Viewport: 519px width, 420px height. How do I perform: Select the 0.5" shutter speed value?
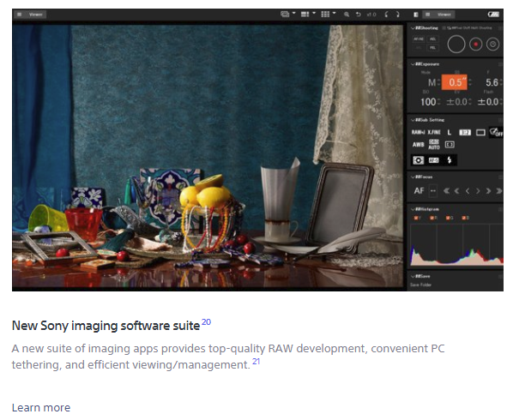456,82
